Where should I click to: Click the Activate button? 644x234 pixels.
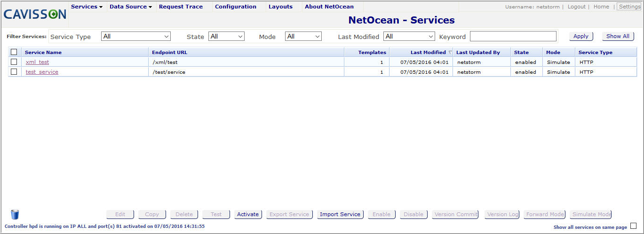248,214
